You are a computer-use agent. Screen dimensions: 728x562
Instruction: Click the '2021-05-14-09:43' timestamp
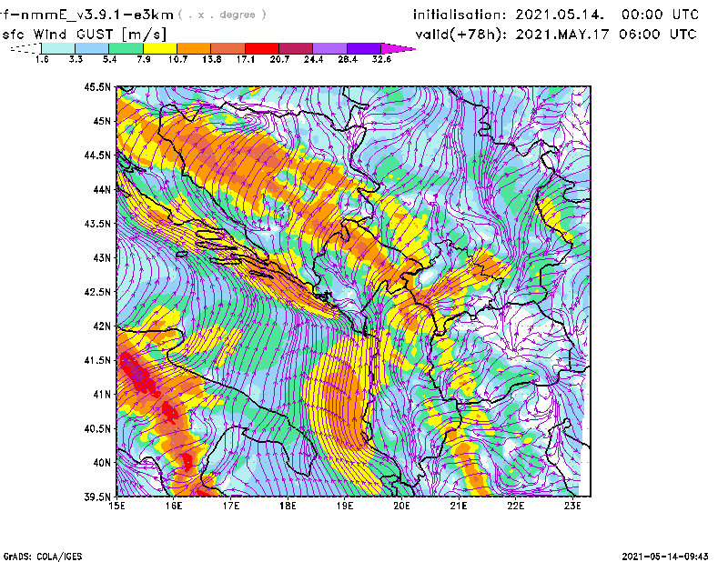point(665,556)
